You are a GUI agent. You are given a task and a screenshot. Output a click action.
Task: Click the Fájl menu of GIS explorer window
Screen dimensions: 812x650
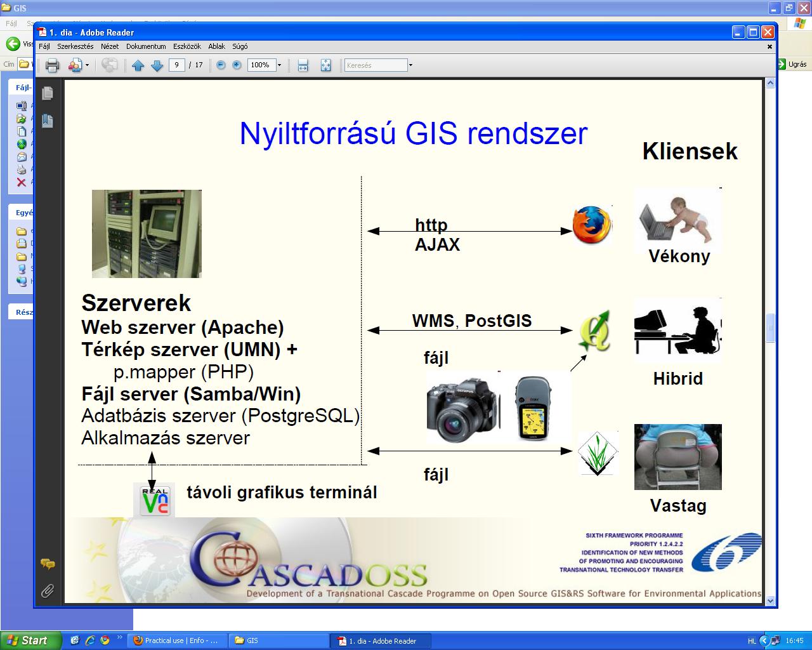click(x=11, y=23)
